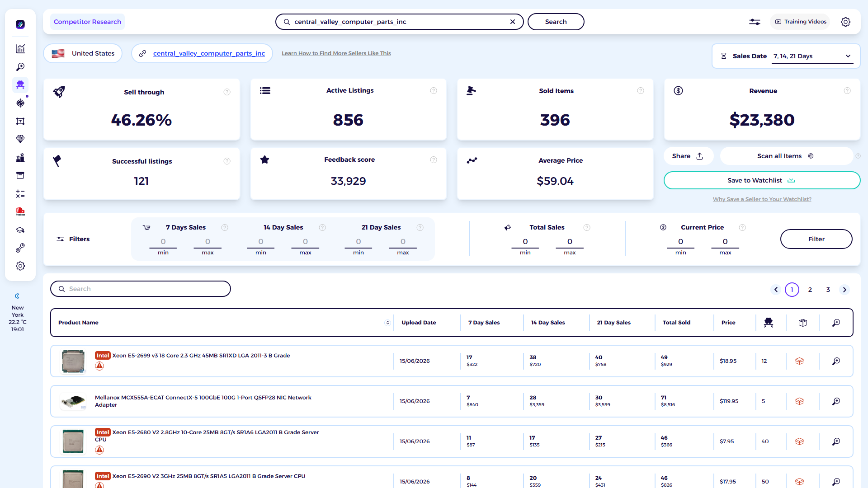Click the Revenue help icon

pos(847,91)
